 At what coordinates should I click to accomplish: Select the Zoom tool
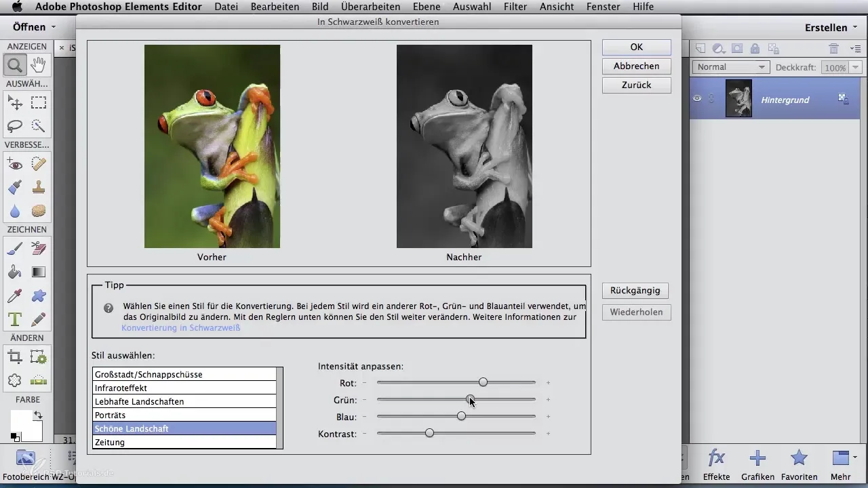[15, 65]
